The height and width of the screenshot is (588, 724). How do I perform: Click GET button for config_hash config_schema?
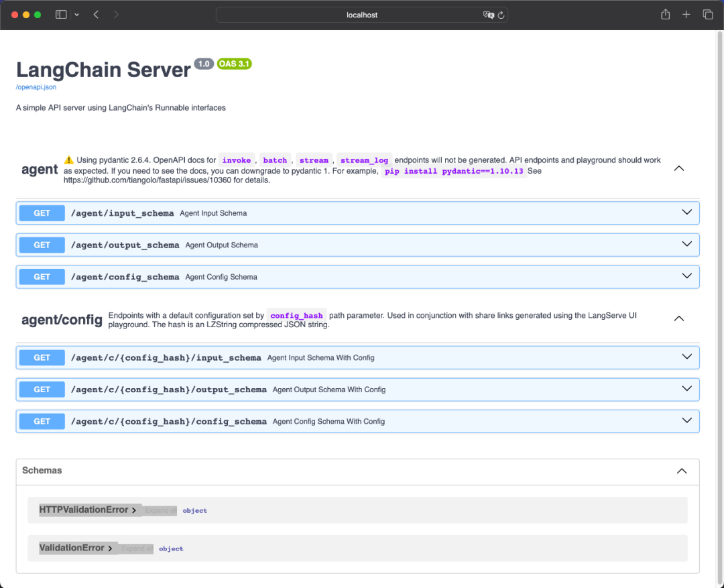[x=42, y=421]
